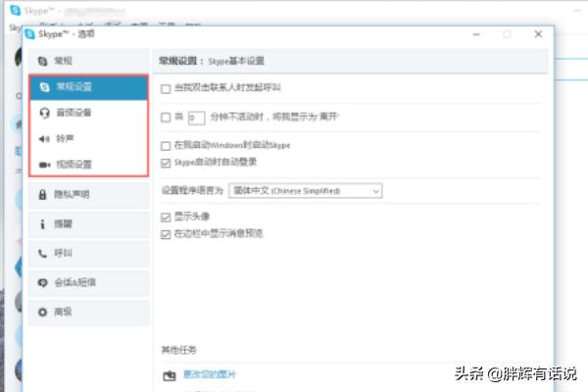Open the 高级 advanced section
588x392 pixels.
pyautogui.click(x=89, y=312)
